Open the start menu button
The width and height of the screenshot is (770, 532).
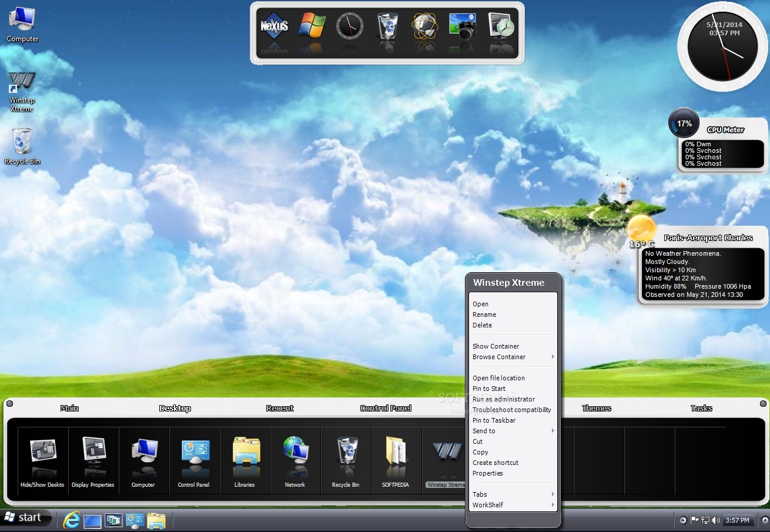click(26, 517)
